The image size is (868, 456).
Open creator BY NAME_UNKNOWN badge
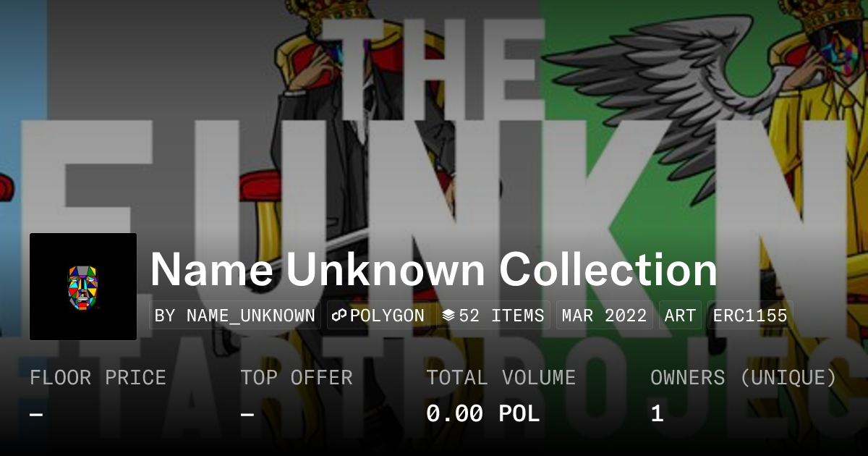pyautogui.click(x=235, y=316)
